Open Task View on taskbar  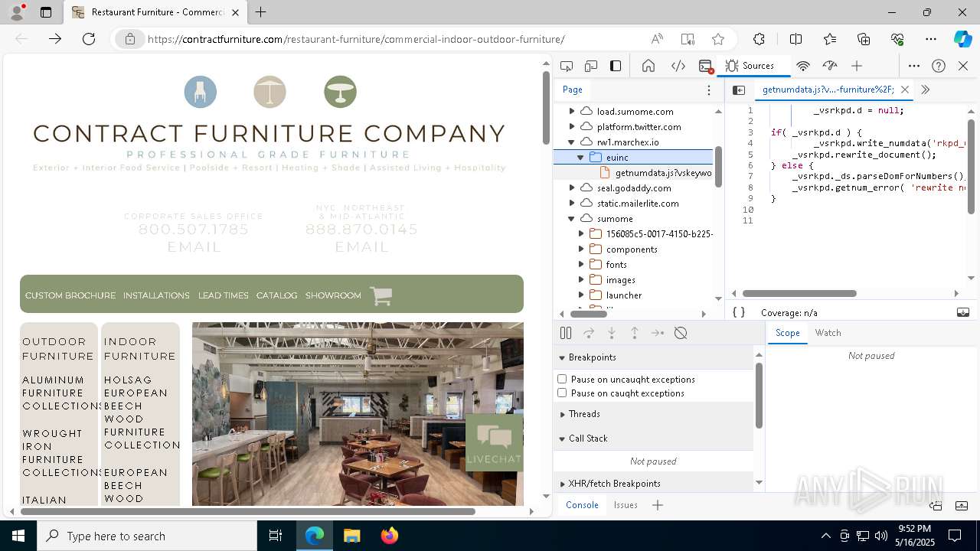tap(276, 536)
